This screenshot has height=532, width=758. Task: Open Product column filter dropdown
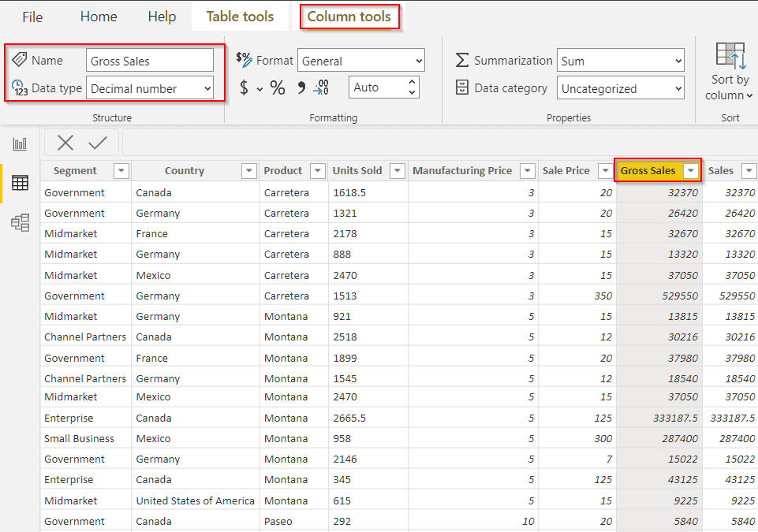click(x=318, y=171)
